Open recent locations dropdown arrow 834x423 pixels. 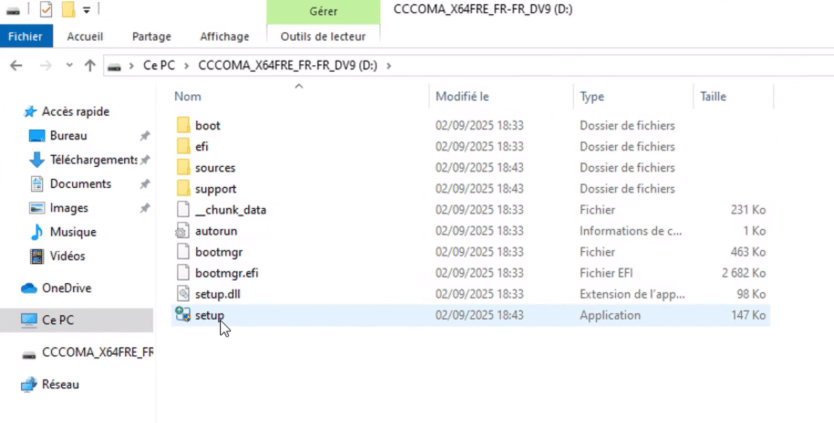pyautogui.click(x=68, y=66)
